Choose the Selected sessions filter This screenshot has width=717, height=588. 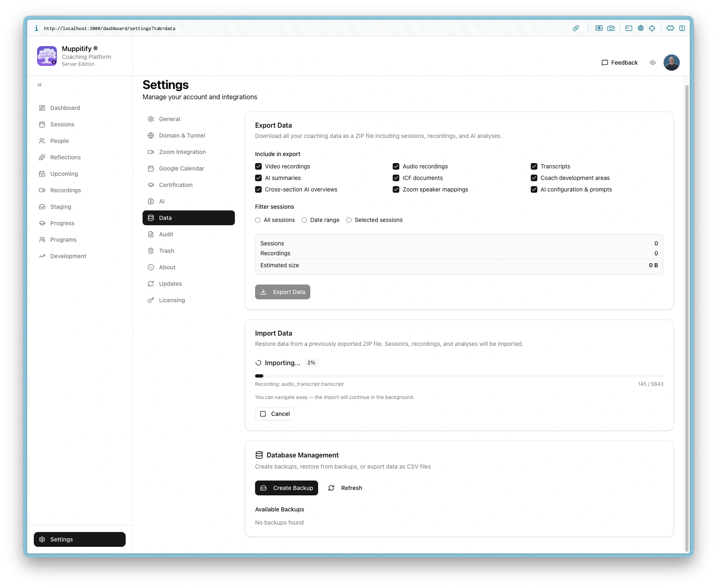(x=349, y=220)
